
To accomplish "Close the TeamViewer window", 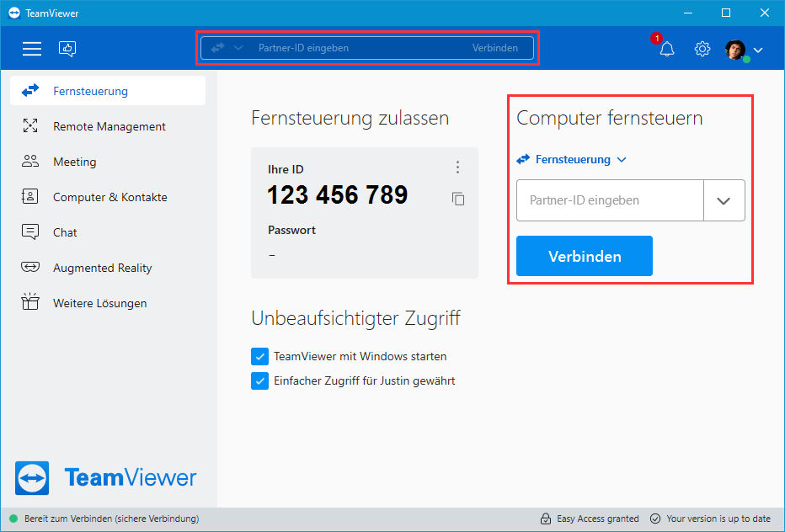I will tap(765, 13).
